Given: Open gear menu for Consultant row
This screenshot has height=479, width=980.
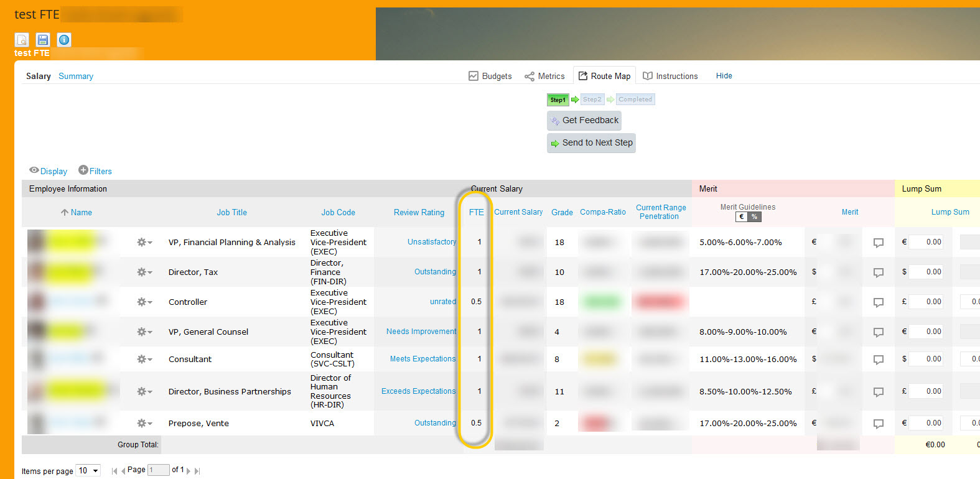Looking at the screenshot, I should tap(144, 359).
